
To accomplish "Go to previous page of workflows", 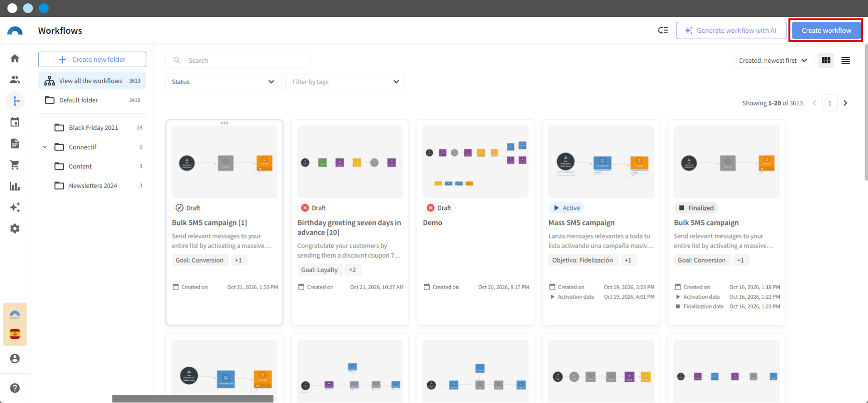I will click(x=814, y=103).
